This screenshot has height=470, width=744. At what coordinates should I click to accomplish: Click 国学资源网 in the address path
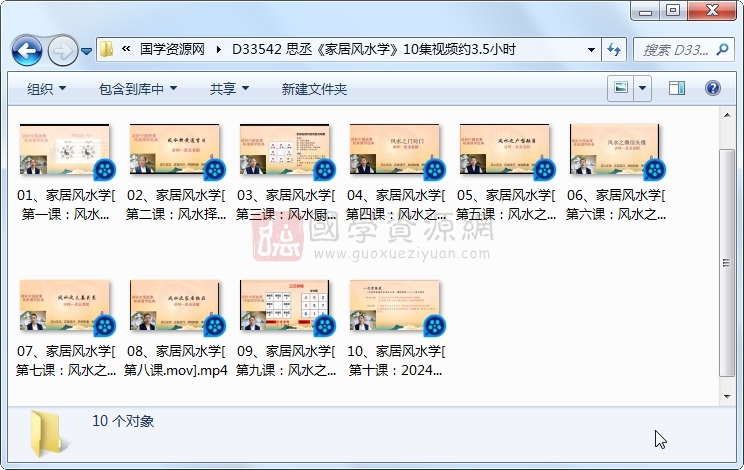pos(172,49)
